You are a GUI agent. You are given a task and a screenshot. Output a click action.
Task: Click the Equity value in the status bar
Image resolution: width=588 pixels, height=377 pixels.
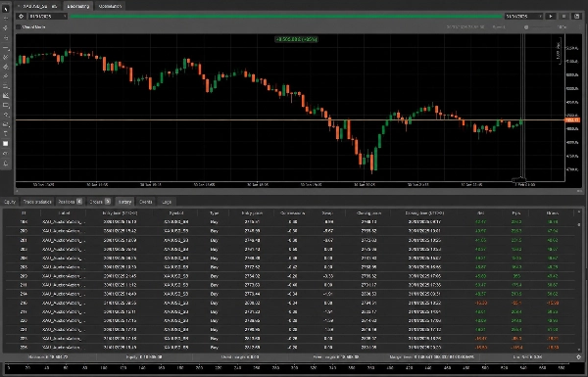(x=144, y=357)
